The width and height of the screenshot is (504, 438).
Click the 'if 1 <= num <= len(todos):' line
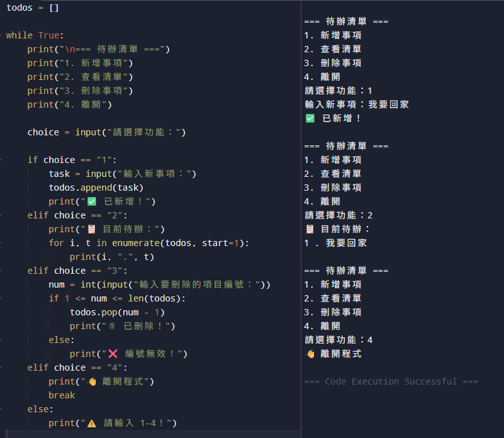(x=117, y=298)
